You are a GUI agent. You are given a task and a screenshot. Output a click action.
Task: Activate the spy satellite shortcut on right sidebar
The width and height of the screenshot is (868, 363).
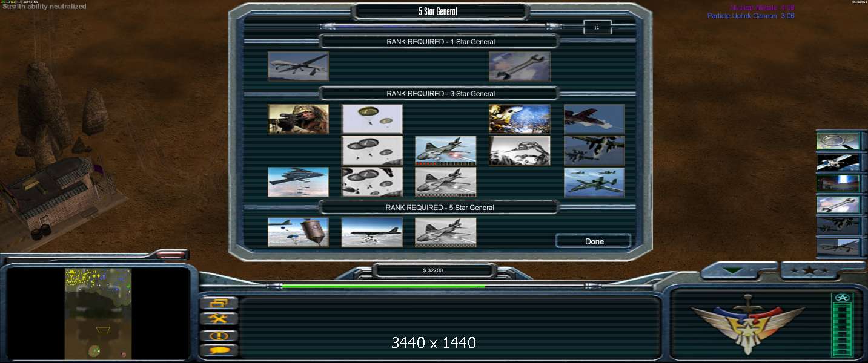(838, 162)
